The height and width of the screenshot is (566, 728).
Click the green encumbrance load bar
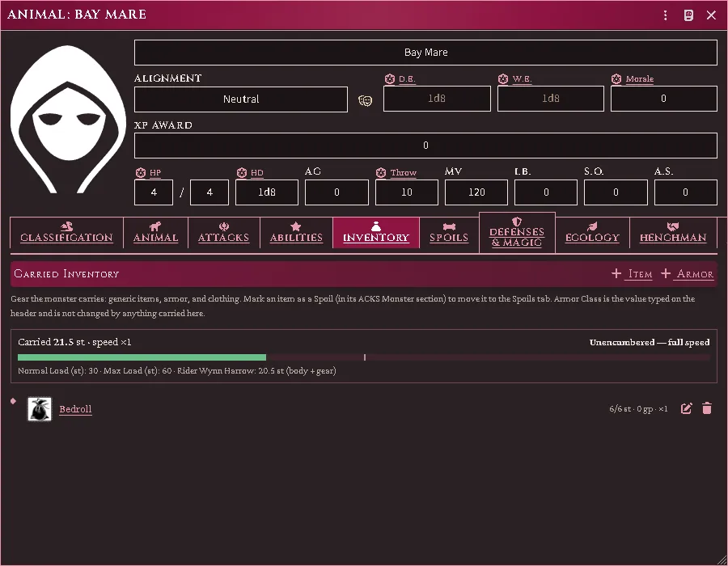tap(142, 357)
